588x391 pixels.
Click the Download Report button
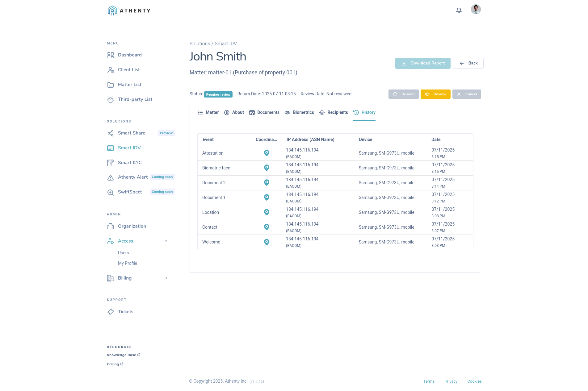point(423,63)
